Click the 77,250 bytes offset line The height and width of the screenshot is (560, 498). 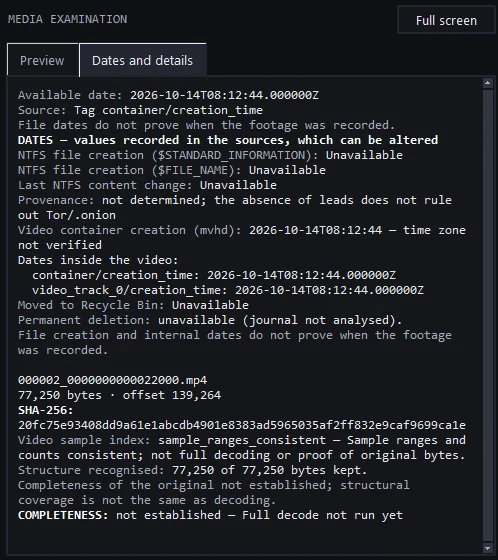[x=120, y=395]
